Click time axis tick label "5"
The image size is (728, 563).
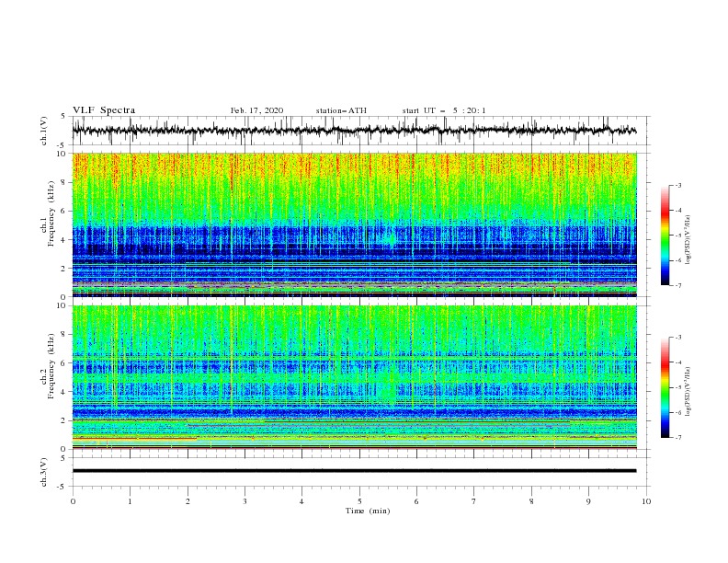(x=359, y=501)
